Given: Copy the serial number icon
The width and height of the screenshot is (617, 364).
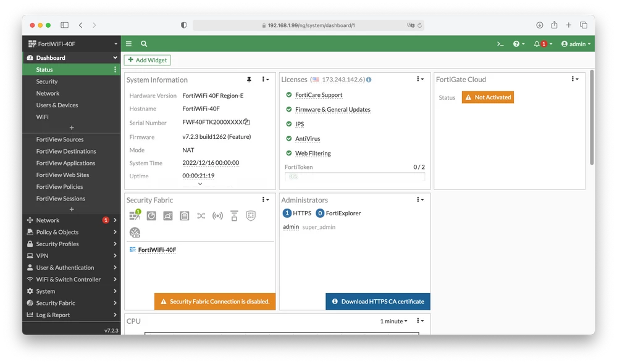Looking at the screenshot, I should click(x=246, y=122).
